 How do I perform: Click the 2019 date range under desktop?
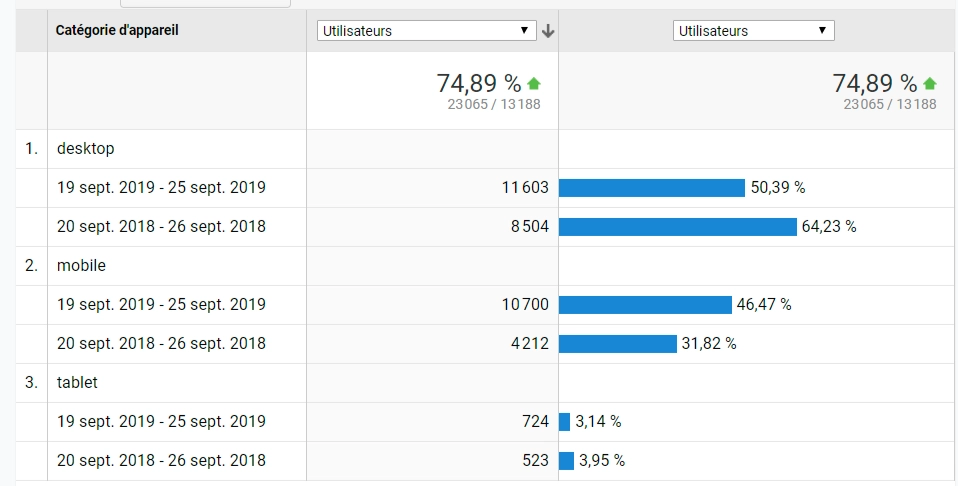click(161, 188)
